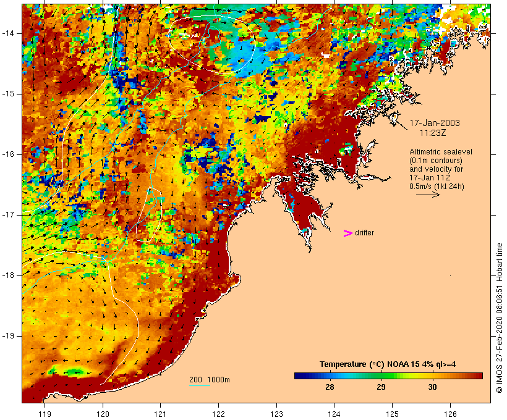Click the '200 1000m' bathymetry label
This screenshot has height=420, width=507.
pyautogui.click(x=210, y=380)
